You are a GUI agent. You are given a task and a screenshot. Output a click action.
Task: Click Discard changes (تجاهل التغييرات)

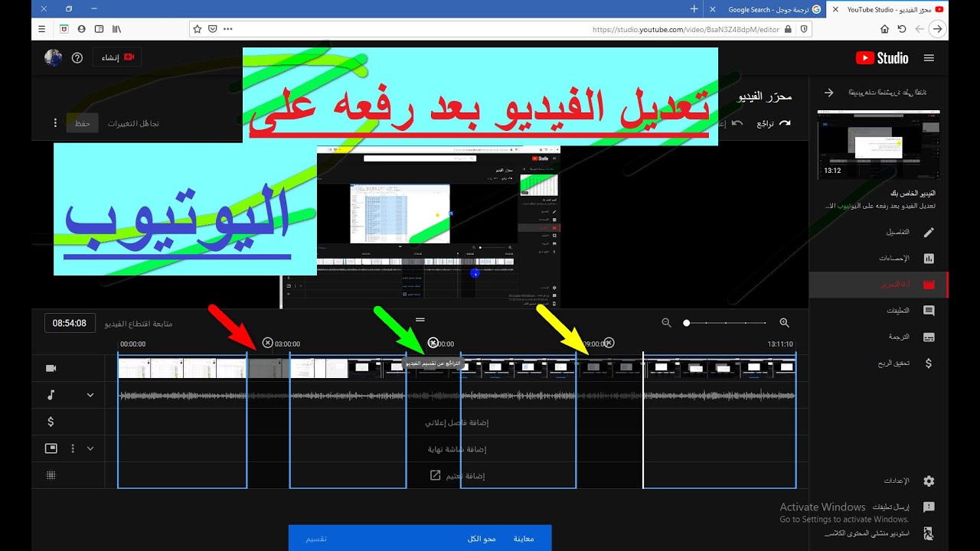(133, 123)
